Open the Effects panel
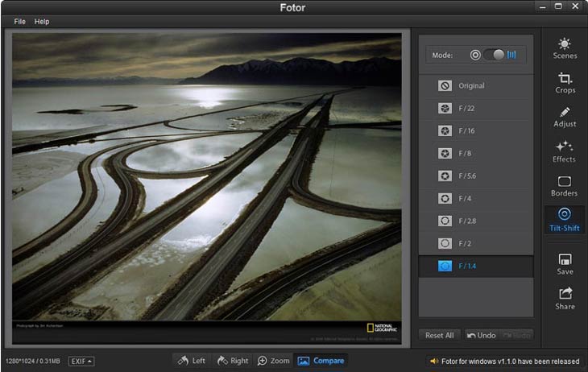The image size is (588, 372). coord(565,151)
